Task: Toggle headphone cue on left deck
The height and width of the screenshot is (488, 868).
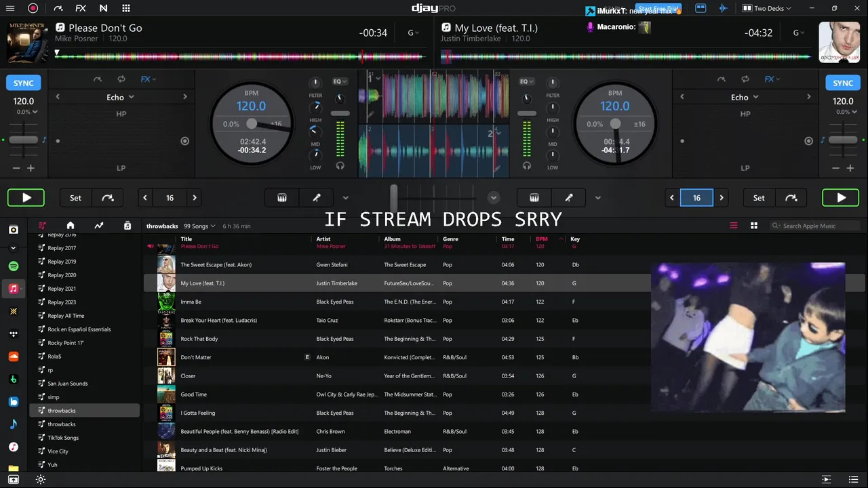Action: [340, 165]
